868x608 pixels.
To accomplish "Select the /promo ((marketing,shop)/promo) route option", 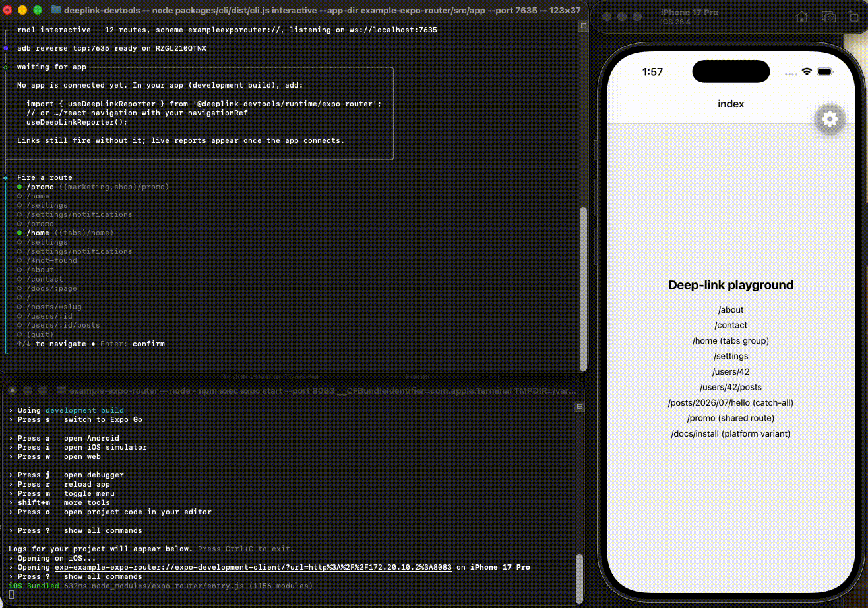I will point(93,187).
